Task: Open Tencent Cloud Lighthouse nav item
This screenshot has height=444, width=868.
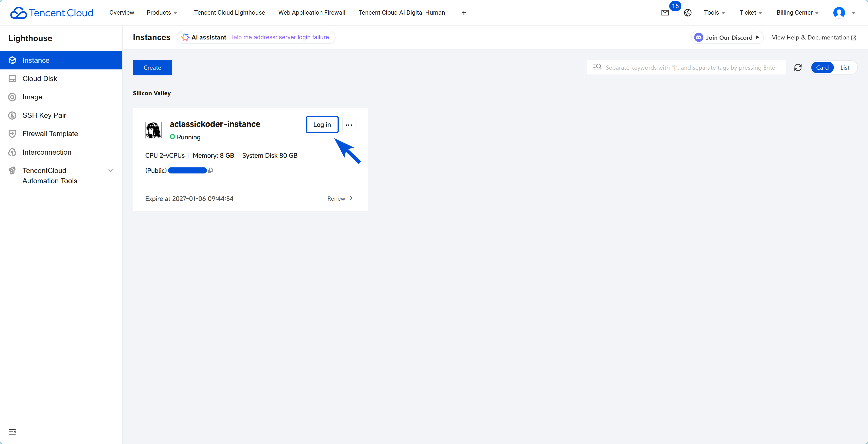Action: (229, 13)
